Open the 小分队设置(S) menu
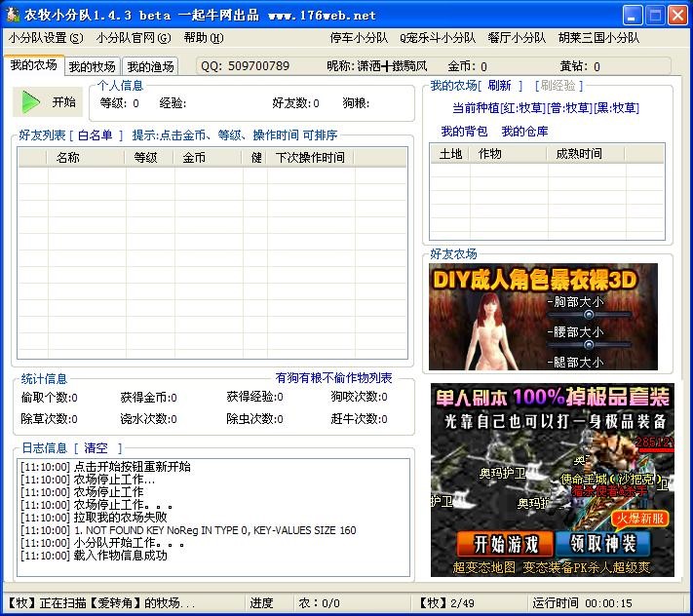The image size is (693, 616). [46, 38]
